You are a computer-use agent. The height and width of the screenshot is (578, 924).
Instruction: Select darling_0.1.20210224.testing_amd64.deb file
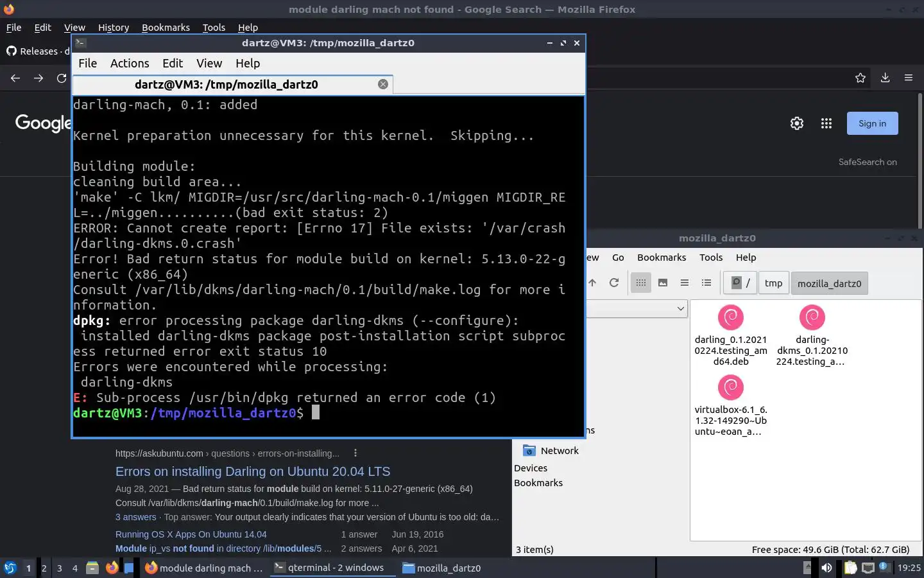[731, 335]
